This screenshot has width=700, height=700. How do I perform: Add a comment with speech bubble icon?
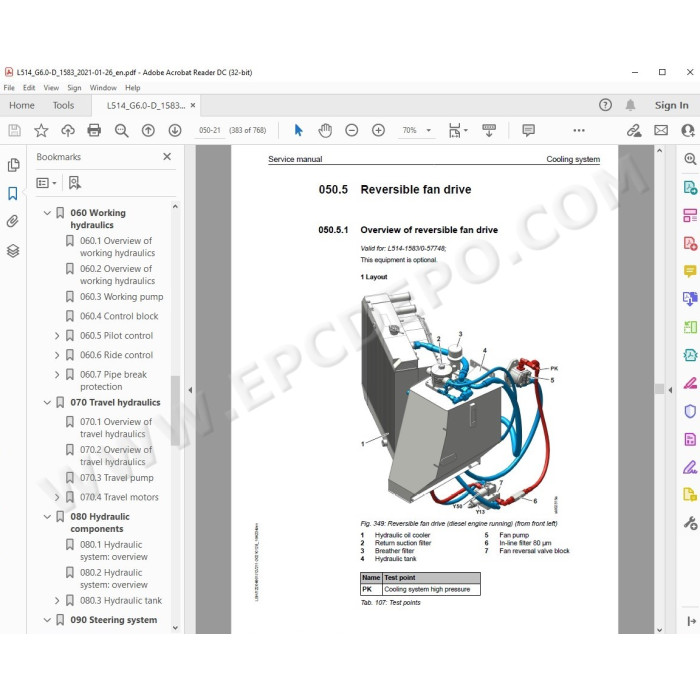[529, 130]
